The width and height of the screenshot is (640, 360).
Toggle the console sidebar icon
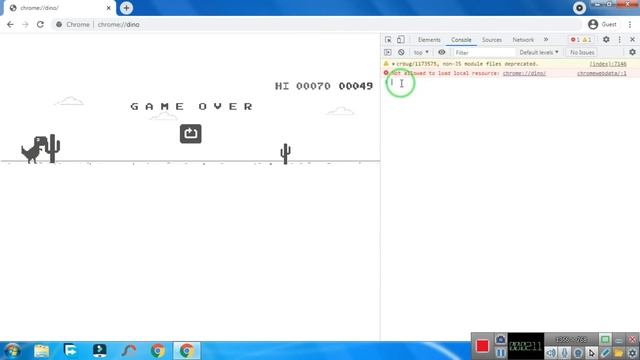(388, 52)
